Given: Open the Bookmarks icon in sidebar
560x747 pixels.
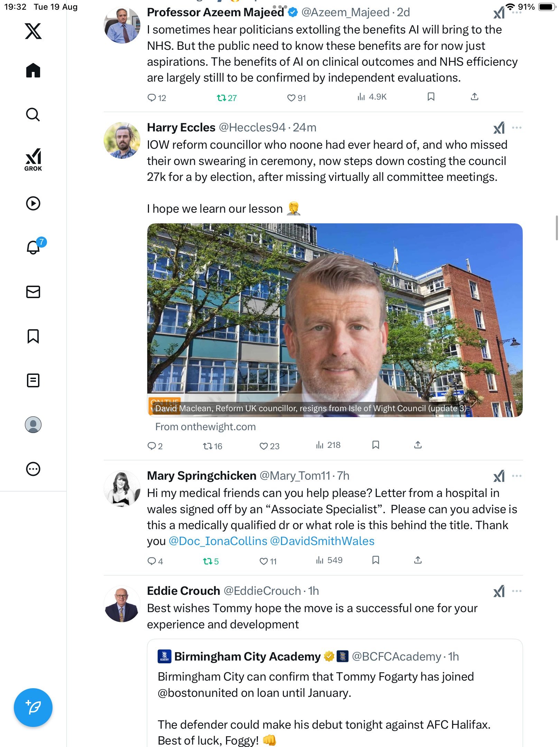Looking at the screenshot, I should pyautogui.click(x=33, y=336).
